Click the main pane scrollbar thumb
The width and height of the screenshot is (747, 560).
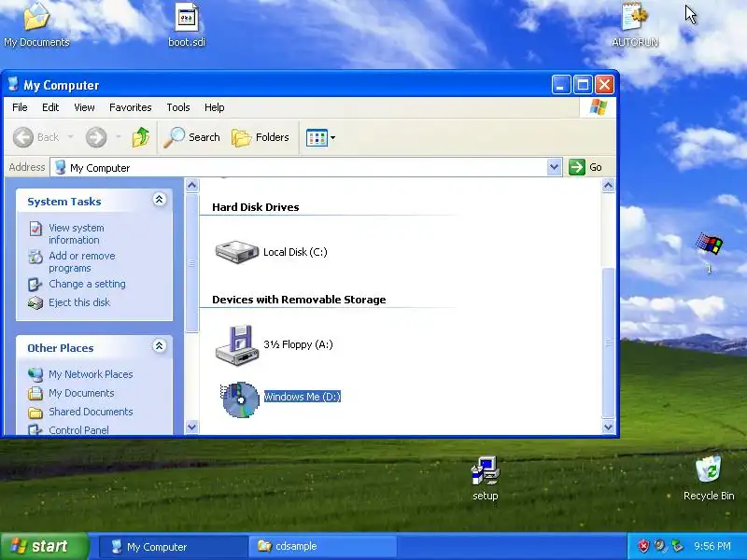pos(608,343)
